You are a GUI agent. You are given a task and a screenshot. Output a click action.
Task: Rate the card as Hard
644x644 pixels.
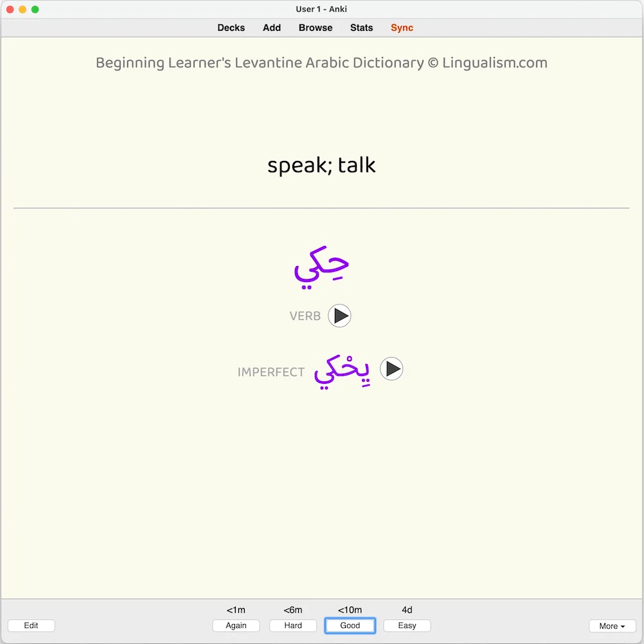click(293, 625)
